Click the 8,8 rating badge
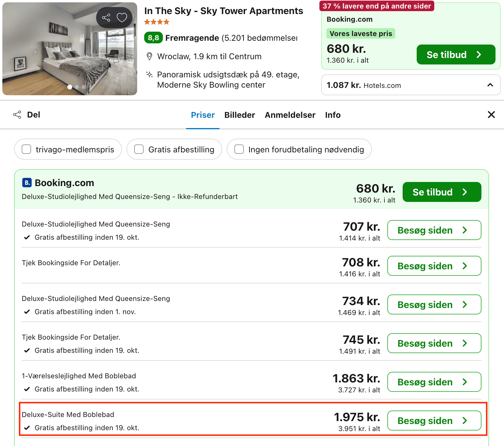The height and width of the screenshot is (446, 504). coord(154,38)
